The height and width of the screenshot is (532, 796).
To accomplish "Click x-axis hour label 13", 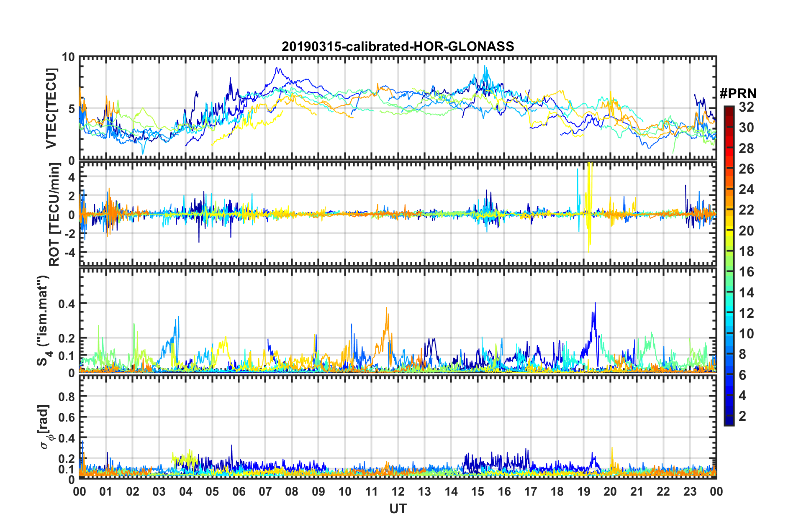I will tap(424, 491).
